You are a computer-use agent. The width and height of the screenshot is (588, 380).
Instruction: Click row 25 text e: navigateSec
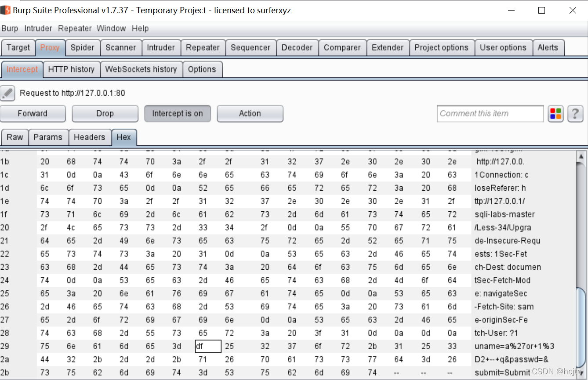click(501, 293)
